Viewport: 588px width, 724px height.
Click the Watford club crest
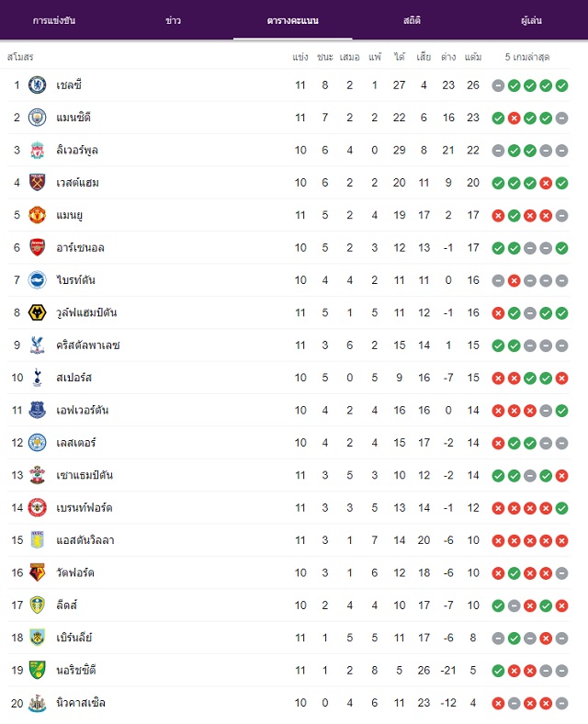pos(37,572)
